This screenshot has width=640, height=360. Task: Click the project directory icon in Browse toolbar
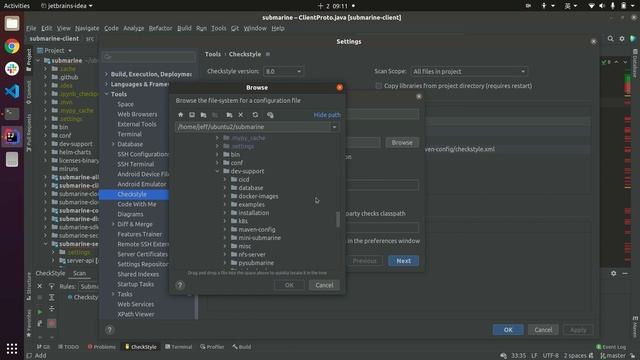pyautogui.click(x=203, y=115)
